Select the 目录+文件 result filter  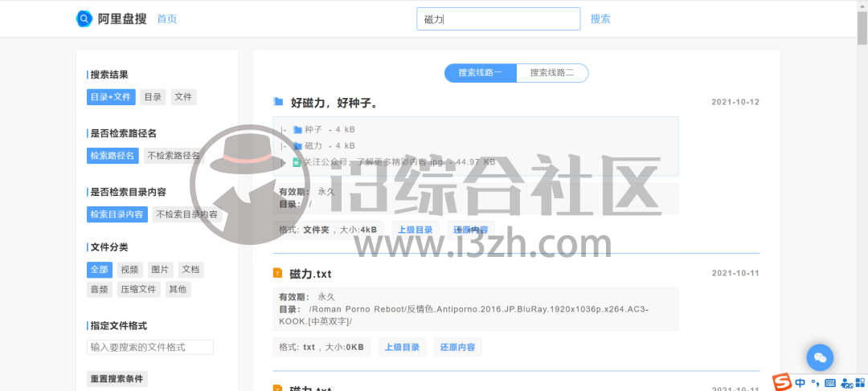[x=111, y=97]
